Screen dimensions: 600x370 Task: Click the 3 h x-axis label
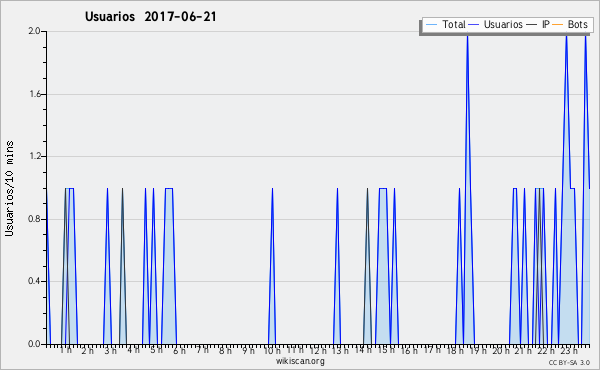click(111, 350)
